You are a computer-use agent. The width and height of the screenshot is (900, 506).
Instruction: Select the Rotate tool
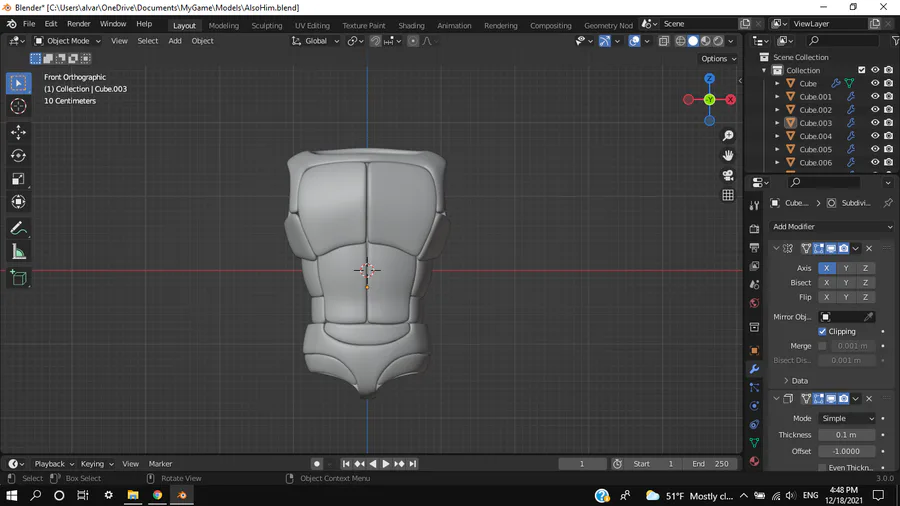coord(18,155)
